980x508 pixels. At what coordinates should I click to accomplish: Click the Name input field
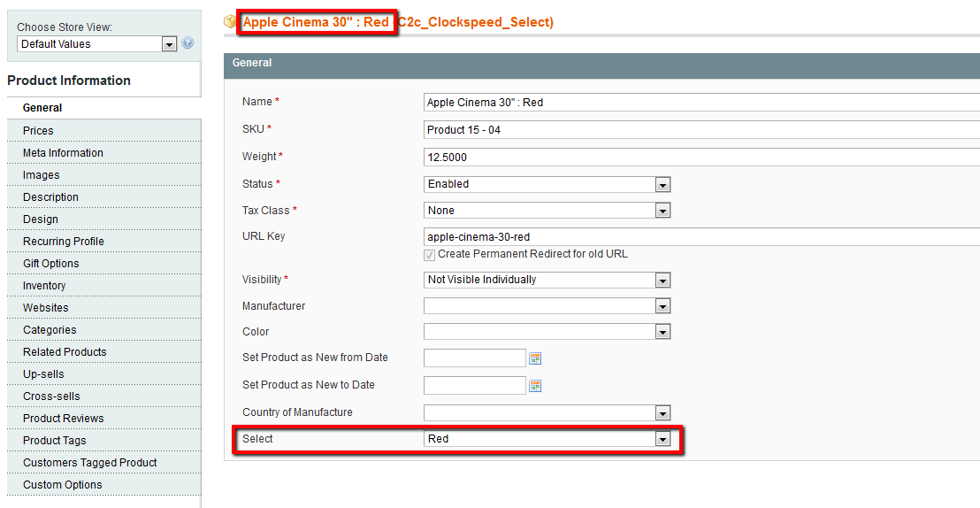pos(701,102)
